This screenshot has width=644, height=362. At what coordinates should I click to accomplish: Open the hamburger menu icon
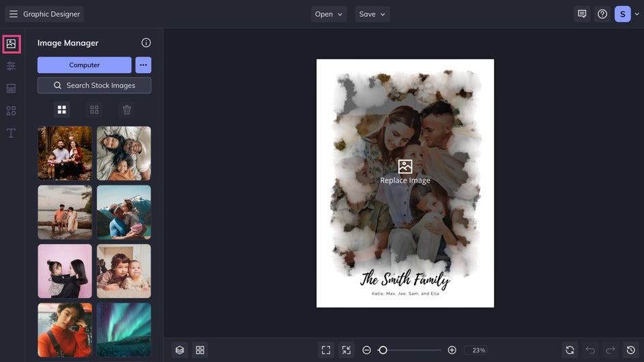(13, 14)
